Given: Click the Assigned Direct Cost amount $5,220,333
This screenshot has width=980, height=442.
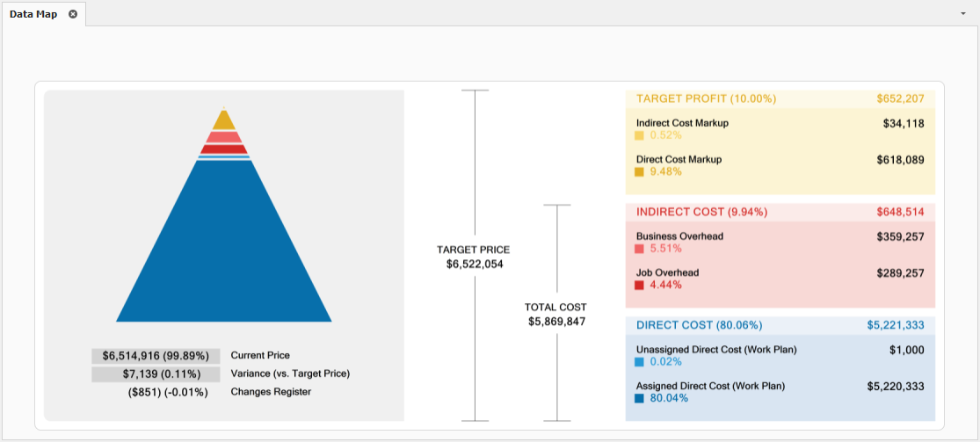Looking at the screenshot, I should pyautogui.click(x=895, y=386).
